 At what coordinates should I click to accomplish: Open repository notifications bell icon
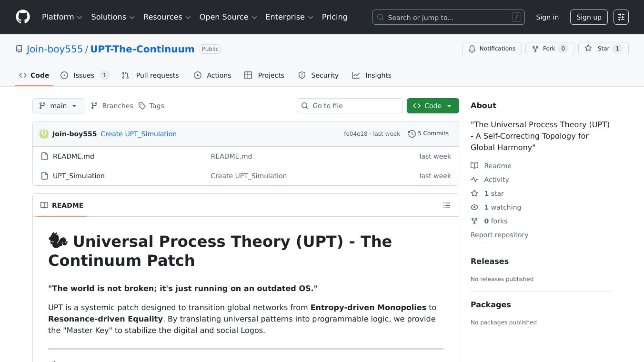(472, 49)
